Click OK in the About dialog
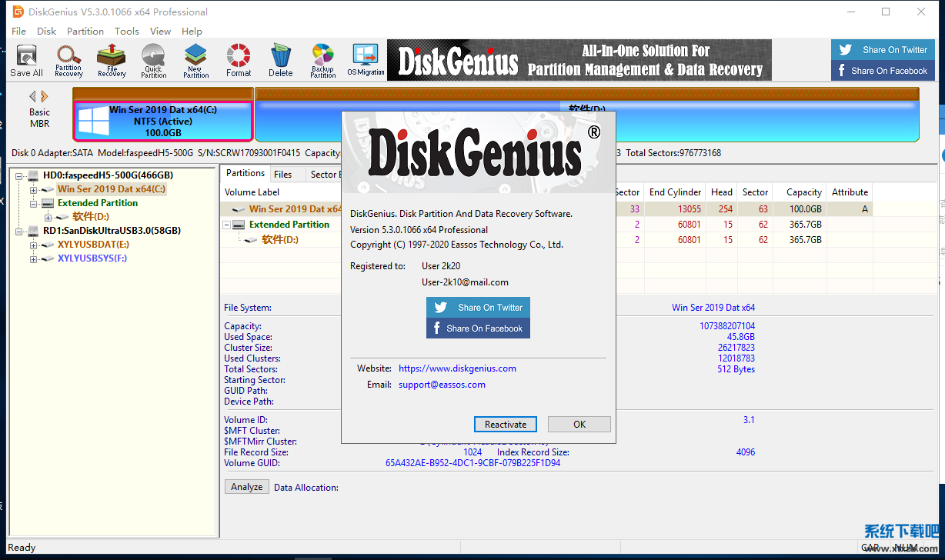The image size is (945, 560). click(x=579, y=425)
